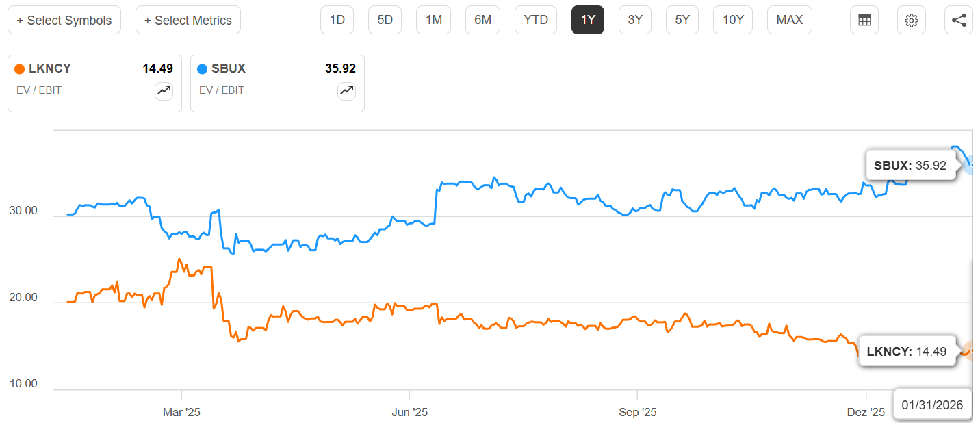Choose the 1M range
The image size is (980, 423).
(x=434, y=21)
